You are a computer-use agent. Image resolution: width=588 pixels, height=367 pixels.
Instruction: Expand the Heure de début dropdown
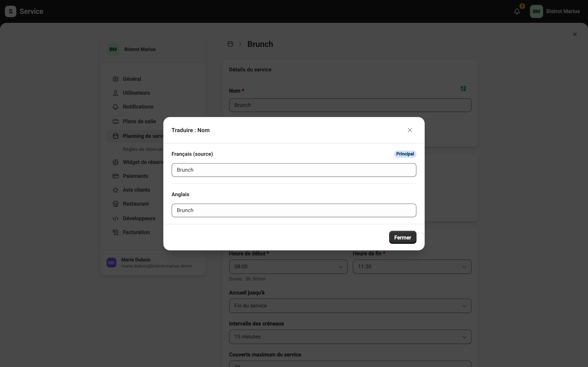tap(288, 267)
